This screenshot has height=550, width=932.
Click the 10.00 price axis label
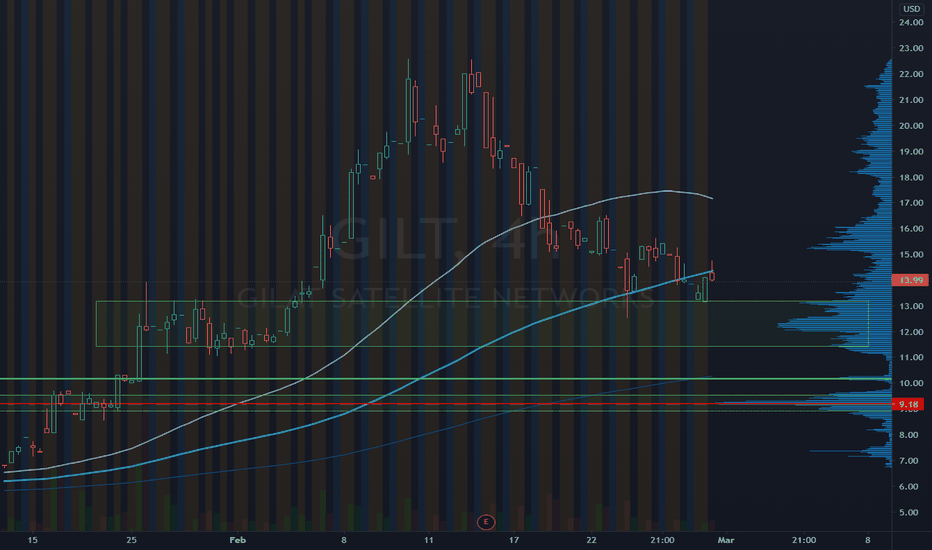click(911, 383)
